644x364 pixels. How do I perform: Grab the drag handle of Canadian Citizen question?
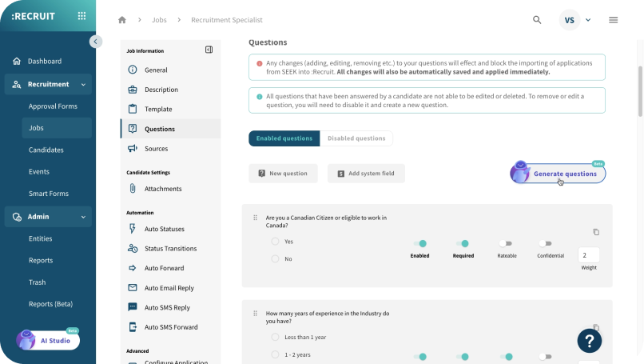tap(255, 218)
